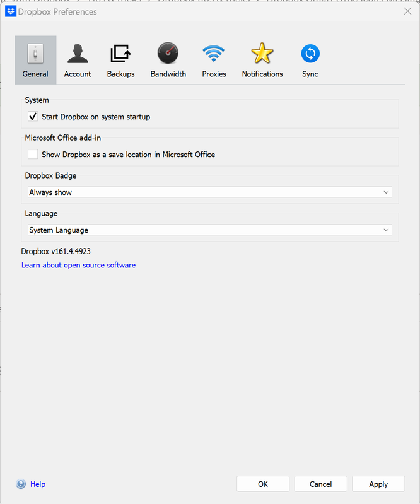Go to the Bandwidth settings tab

click(168, 60)
